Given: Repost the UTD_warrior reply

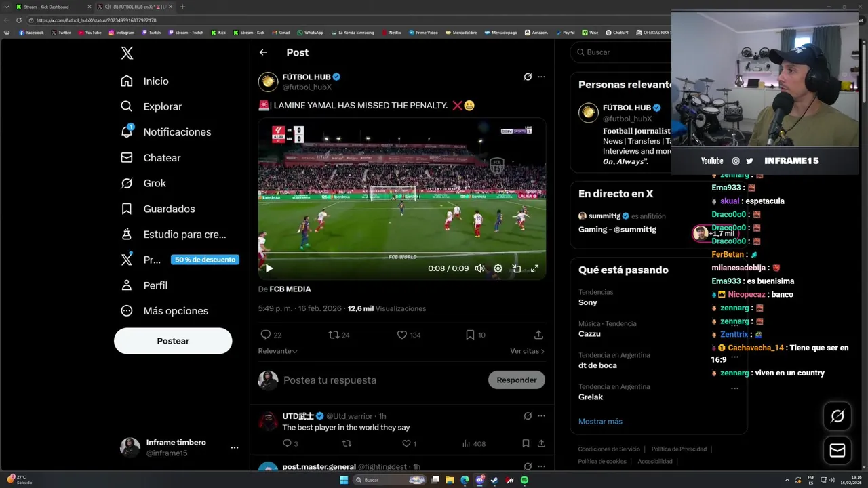Looking at the screenshot, I should 347,444.
